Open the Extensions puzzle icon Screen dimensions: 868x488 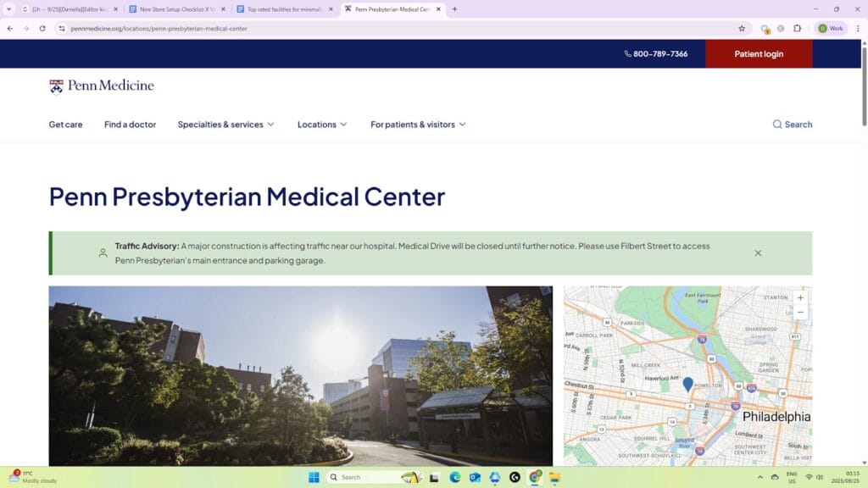[797, 28]
